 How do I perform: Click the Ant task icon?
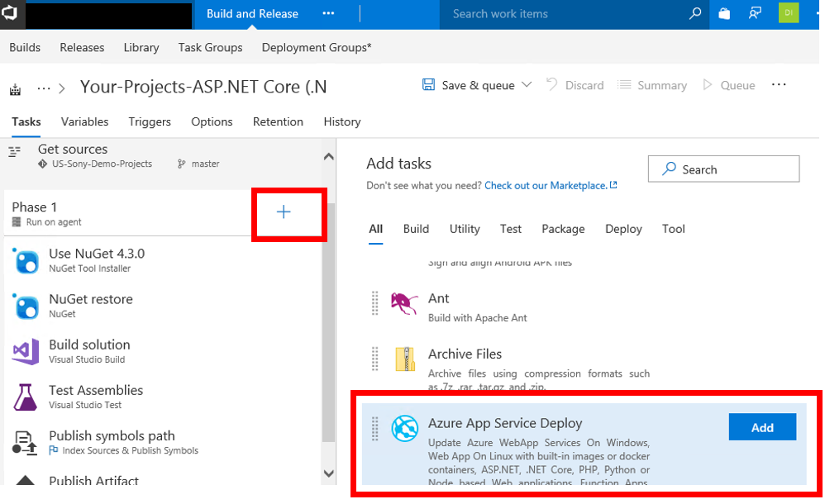point(404,303)
